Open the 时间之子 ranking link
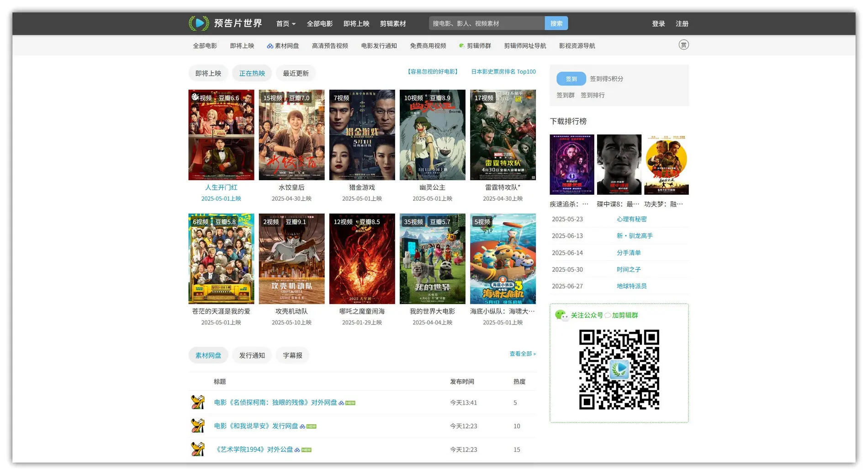The image size is (868, 475). pos(629,270)
